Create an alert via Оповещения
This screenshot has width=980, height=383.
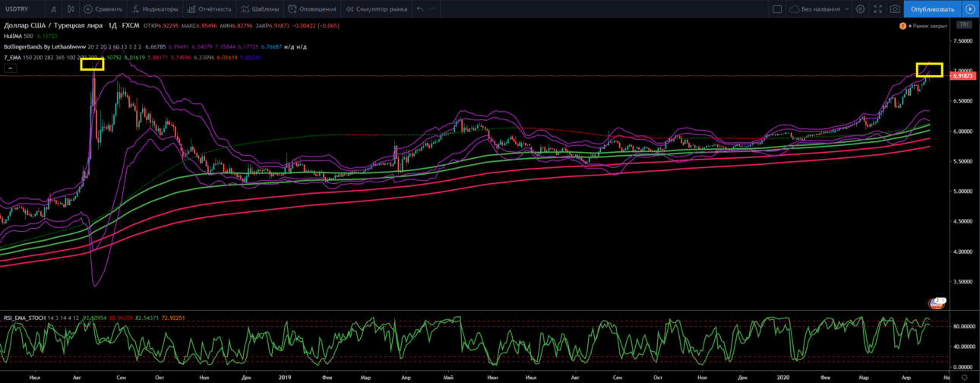pos(314,9)
